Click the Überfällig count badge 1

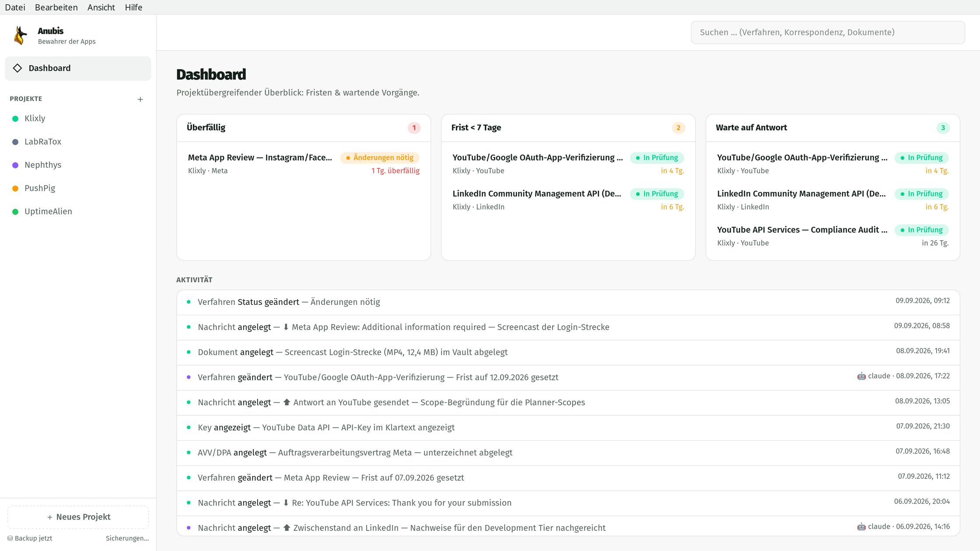pyautogui.click(x=414, y=128)
